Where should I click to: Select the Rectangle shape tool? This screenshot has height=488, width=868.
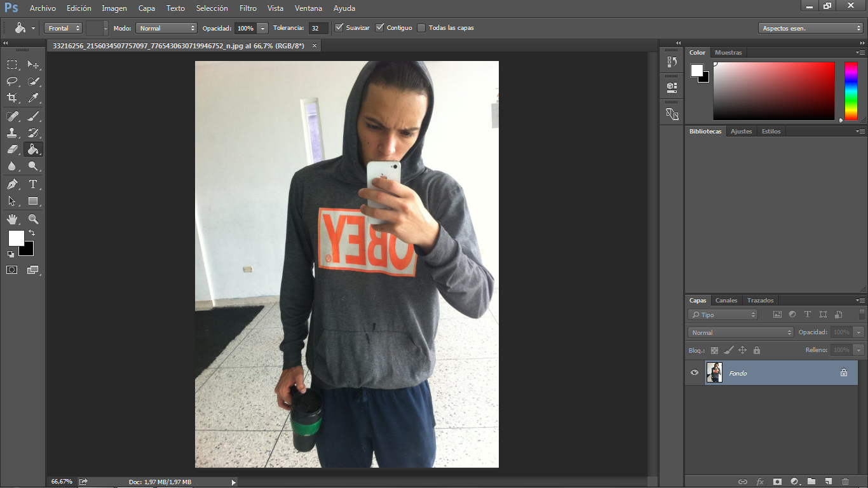(x=33, y=201)
